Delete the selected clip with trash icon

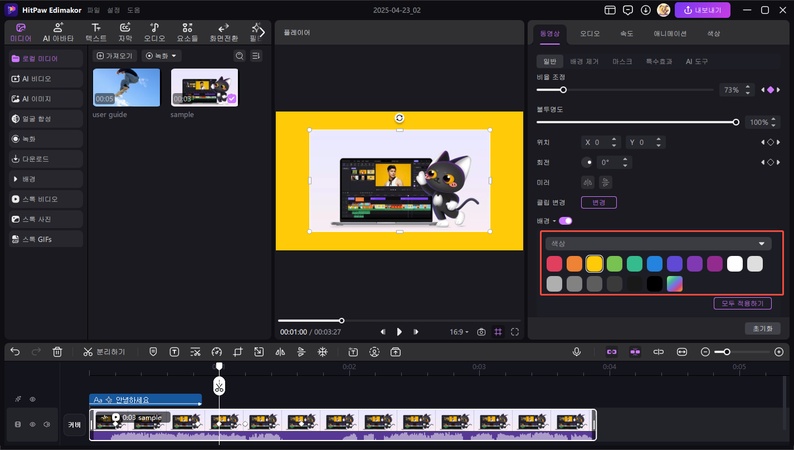[57, 352]
